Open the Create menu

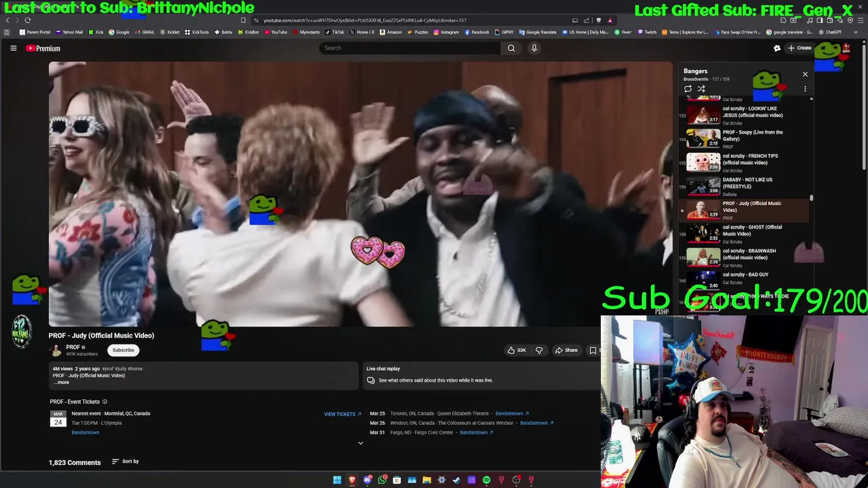coord(800,48)
